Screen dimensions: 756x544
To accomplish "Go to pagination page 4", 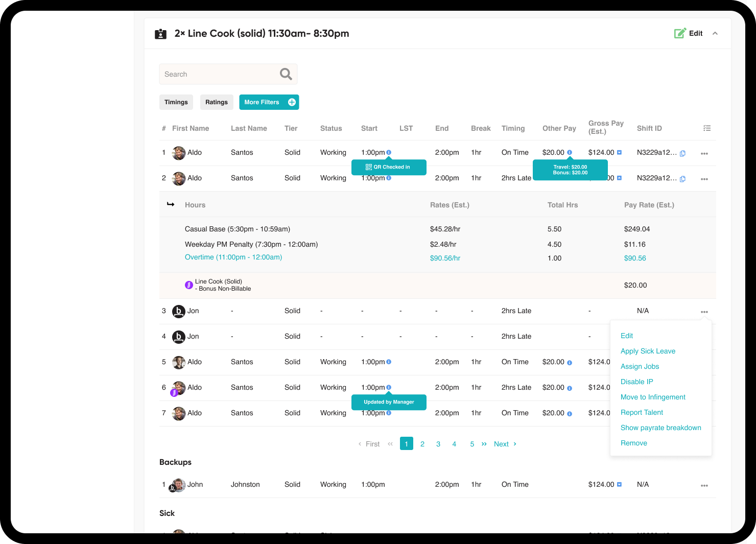I will (454, 444).
